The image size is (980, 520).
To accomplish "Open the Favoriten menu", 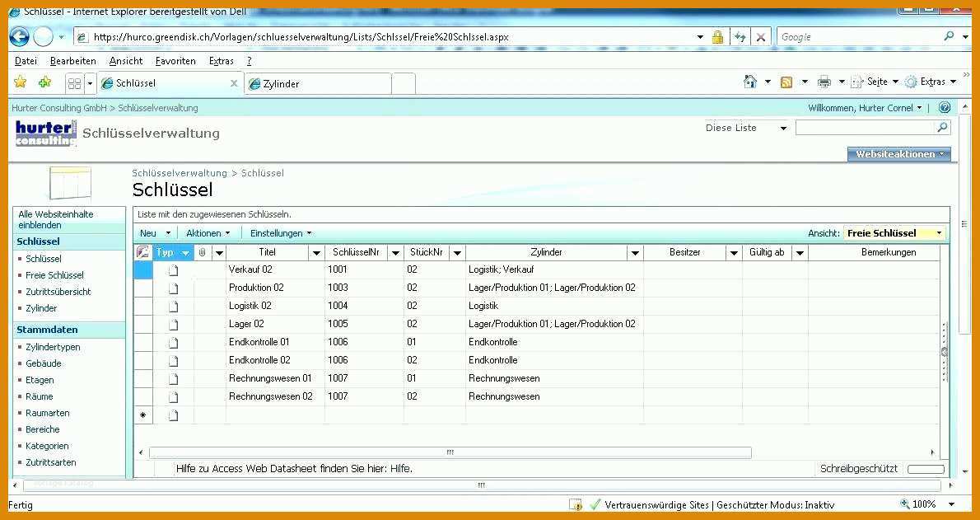I will [175, 61].
